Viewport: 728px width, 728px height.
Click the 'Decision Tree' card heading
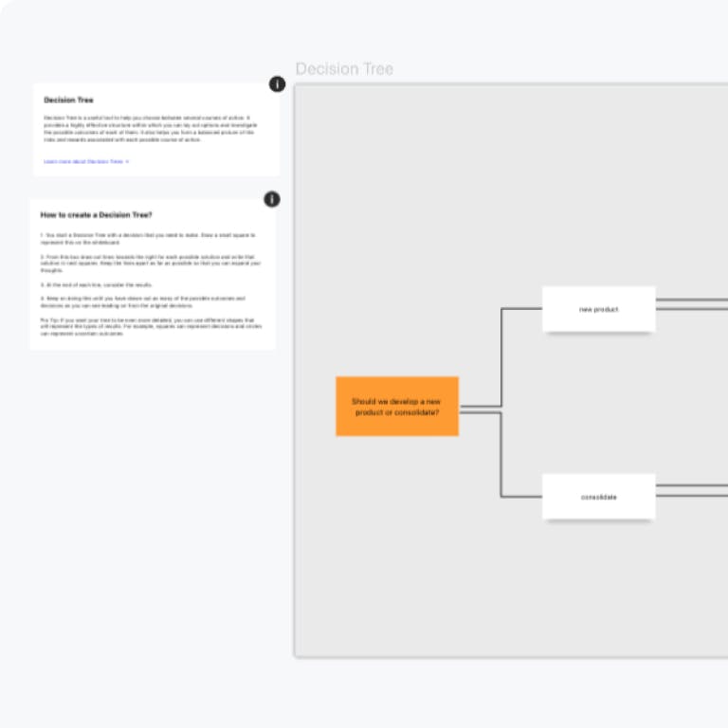click(68, 100)
